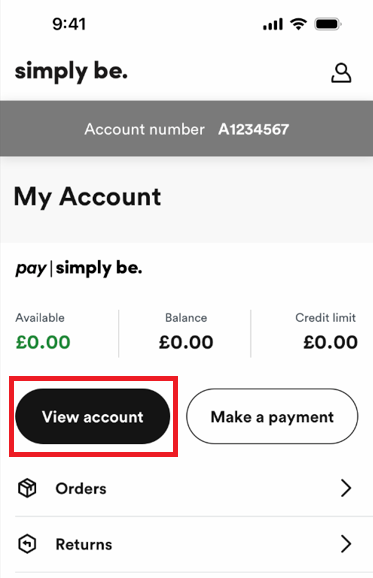Open the Orders menu row
This screenshot has width=373, height=578.
[186, 488]
